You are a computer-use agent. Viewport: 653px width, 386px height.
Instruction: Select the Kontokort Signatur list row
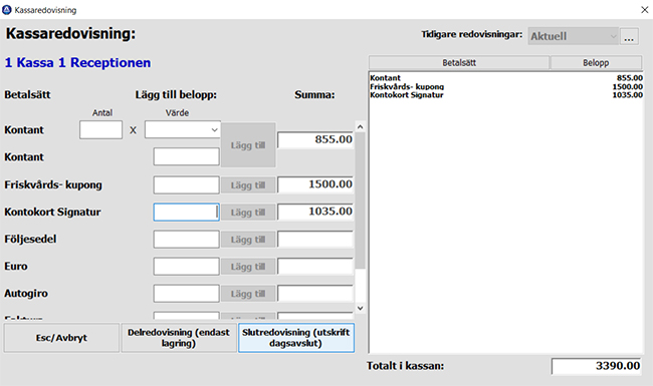(506, 95)
